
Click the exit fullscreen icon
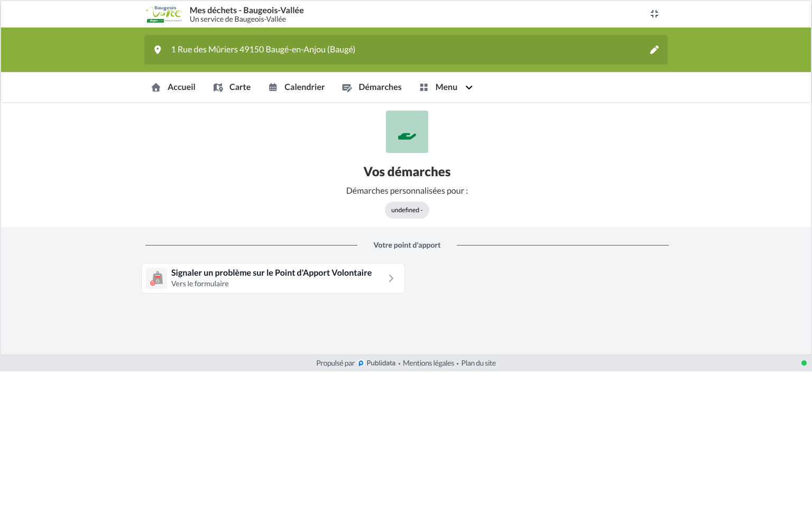pyautogui.click(x=654, y=14)
